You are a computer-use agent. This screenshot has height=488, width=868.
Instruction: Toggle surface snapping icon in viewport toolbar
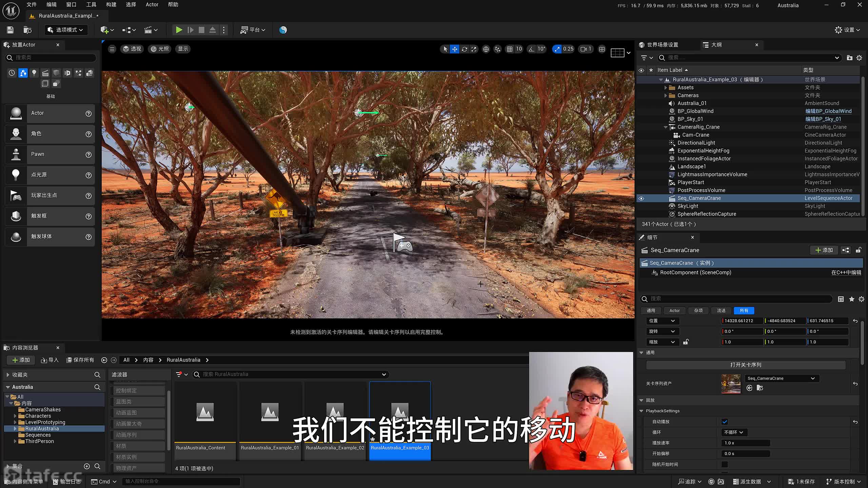pos(497,49)
